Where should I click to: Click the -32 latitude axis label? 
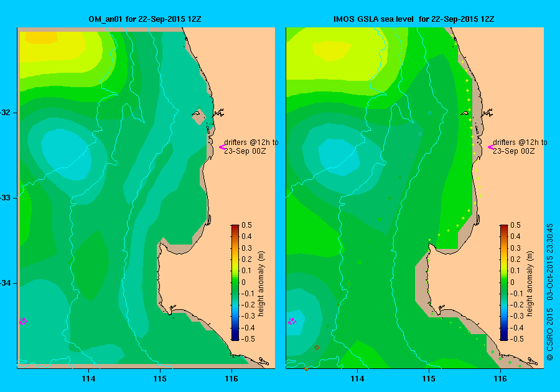[x=5, y=113]
